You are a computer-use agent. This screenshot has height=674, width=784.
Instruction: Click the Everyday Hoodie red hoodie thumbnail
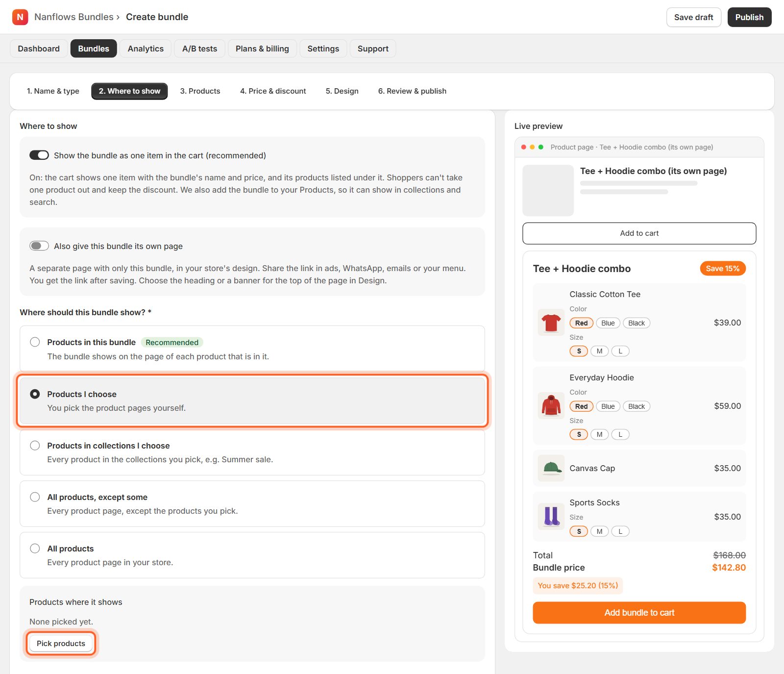(x=551, y=406)
